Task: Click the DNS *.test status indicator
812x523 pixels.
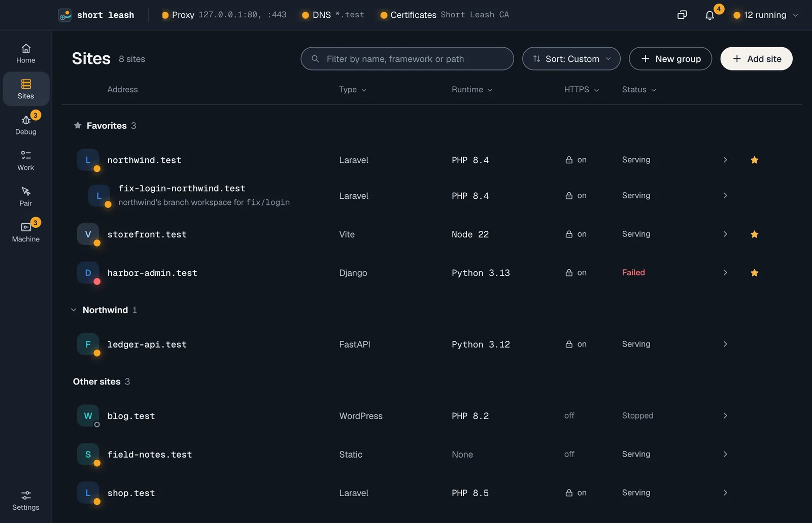Action: pyautogui.click(x=333, y=15)
